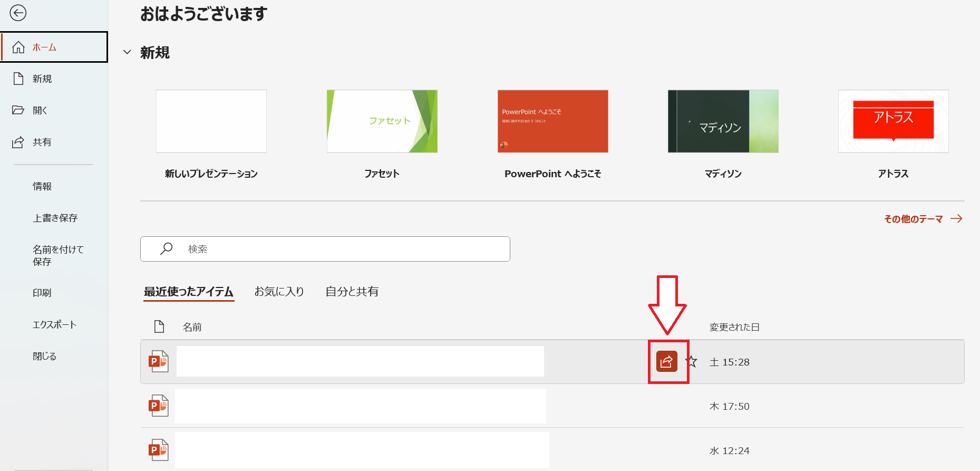This screenshot has height=471, width=980.
Task: Click the share icon on first recent file
Action: [x=666, y=362]
